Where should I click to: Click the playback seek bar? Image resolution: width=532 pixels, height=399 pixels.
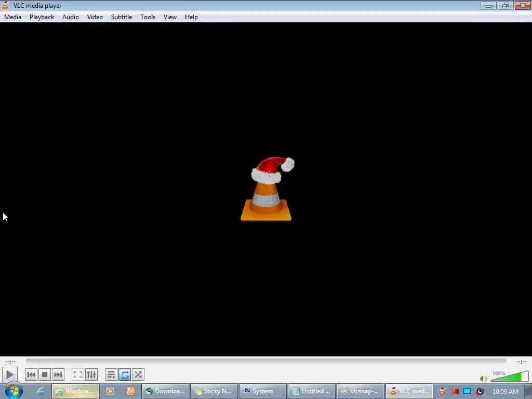coord(266,361)
